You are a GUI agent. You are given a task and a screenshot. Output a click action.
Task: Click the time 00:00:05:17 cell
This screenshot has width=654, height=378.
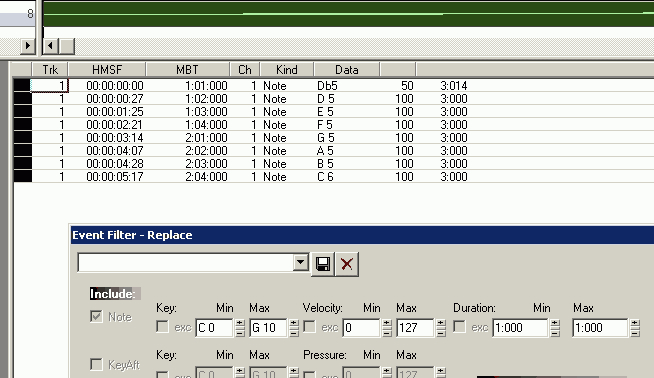coord(115,177)
